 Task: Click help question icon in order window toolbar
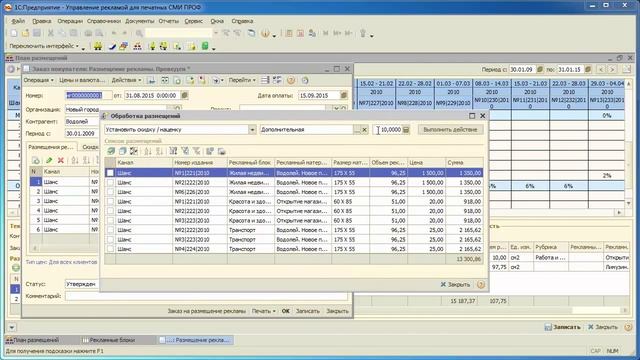click(291, 80)
